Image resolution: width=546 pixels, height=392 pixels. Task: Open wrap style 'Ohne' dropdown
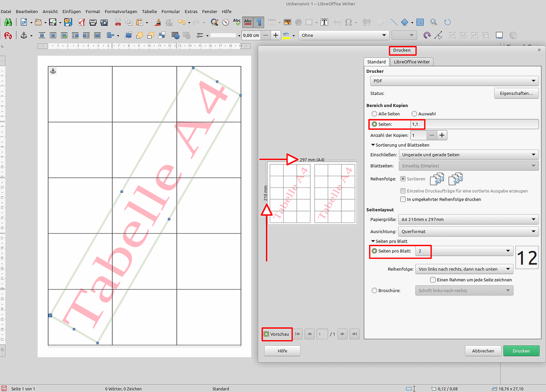pos(343,35)
